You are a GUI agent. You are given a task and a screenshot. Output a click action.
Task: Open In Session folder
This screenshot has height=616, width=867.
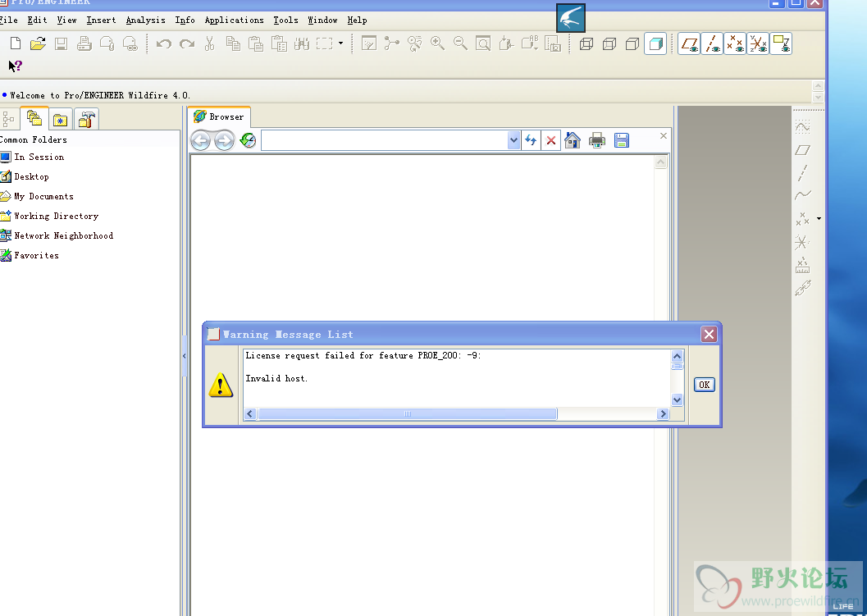(x=32, y=157)
